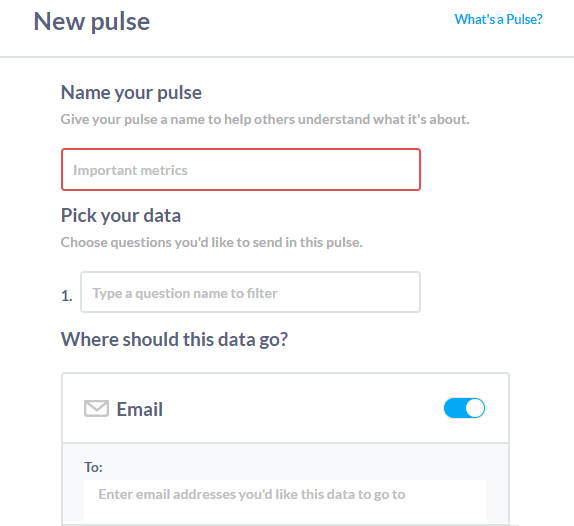Click the word "Pulse?" in the help link

click(524, 19)
